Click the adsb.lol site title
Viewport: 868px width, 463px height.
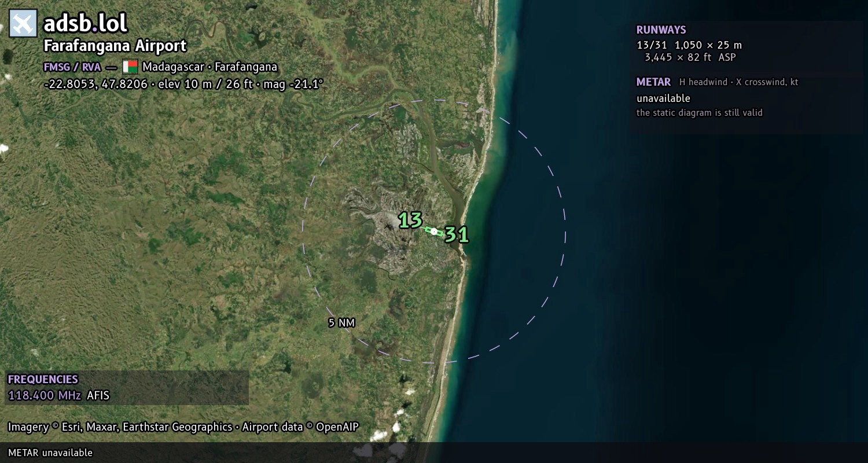[86, 23]
